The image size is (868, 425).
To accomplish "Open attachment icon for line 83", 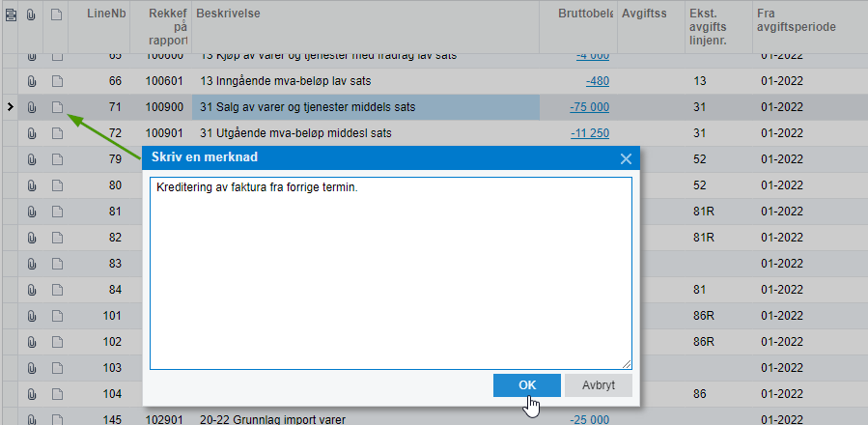I will pos(32,264).
